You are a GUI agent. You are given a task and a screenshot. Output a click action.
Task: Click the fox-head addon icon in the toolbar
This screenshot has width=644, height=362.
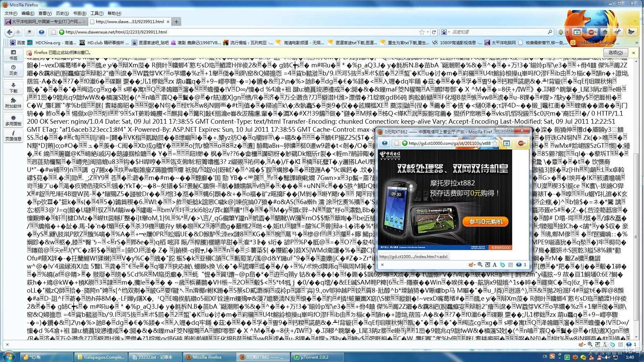click(631, 32)
